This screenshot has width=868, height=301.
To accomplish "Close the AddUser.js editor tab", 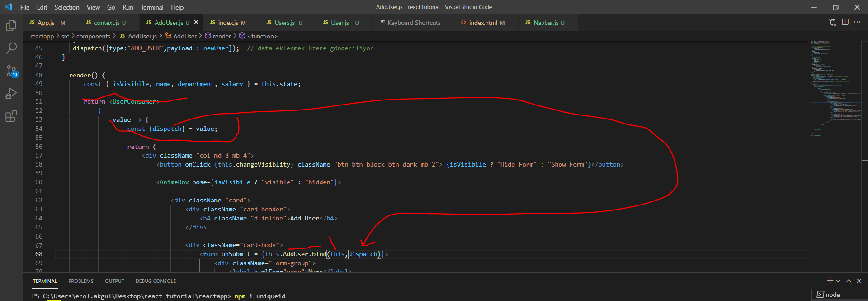I will click(x=196, y=22).
